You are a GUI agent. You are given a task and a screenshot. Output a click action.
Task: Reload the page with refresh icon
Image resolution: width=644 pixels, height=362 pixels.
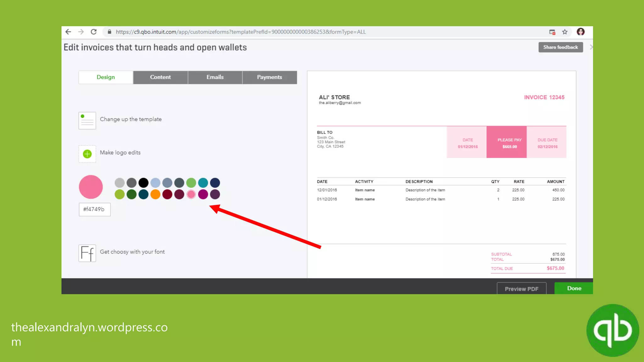(94, 32)
